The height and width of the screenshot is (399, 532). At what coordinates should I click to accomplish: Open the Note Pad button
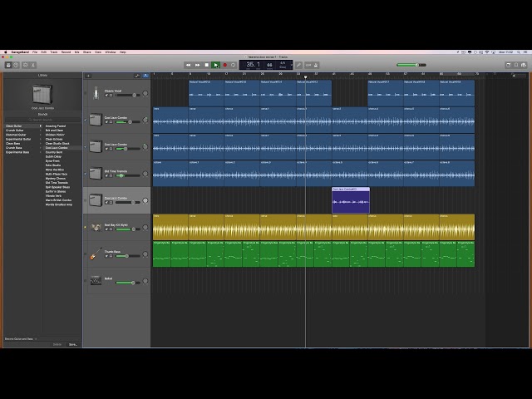[x=508, y=65]
